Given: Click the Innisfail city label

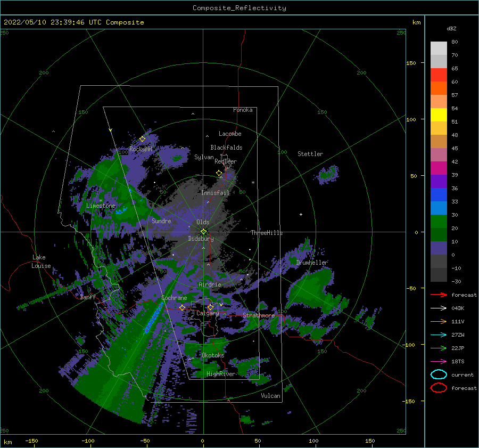Looking at the screenshot, I should (215, 193).
